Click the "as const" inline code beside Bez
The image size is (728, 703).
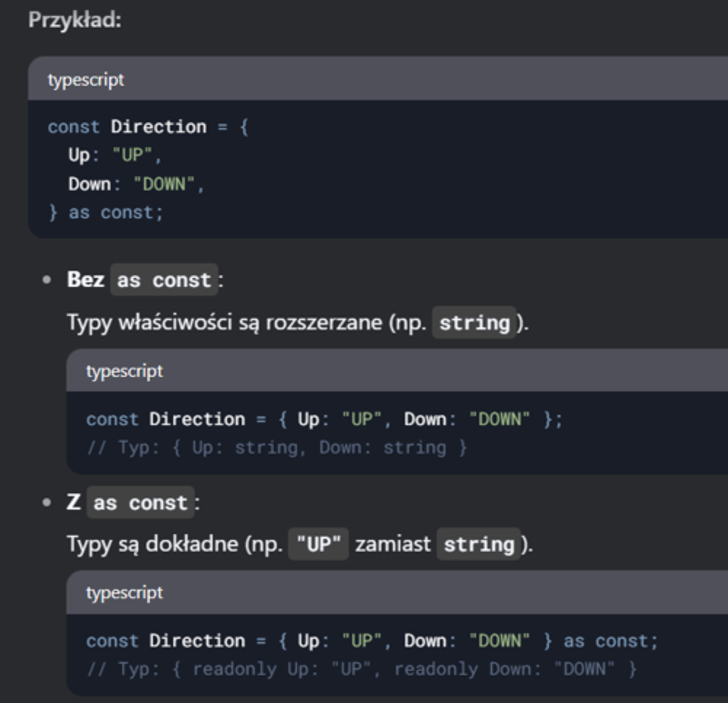point(164,280)
